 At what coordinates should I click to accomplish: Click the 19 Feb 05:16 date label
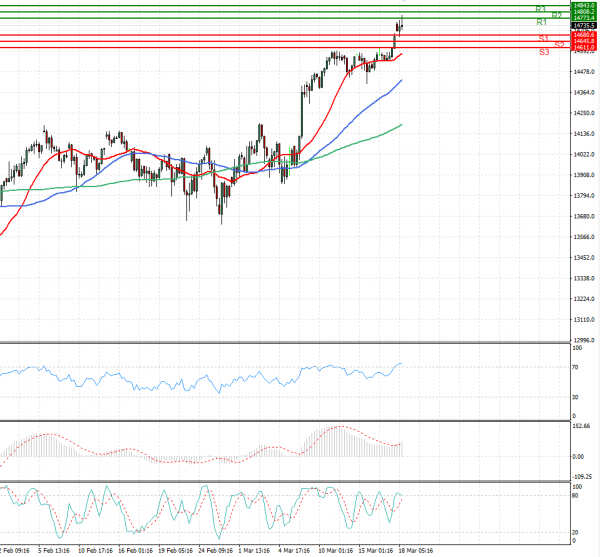pos(176,550)
